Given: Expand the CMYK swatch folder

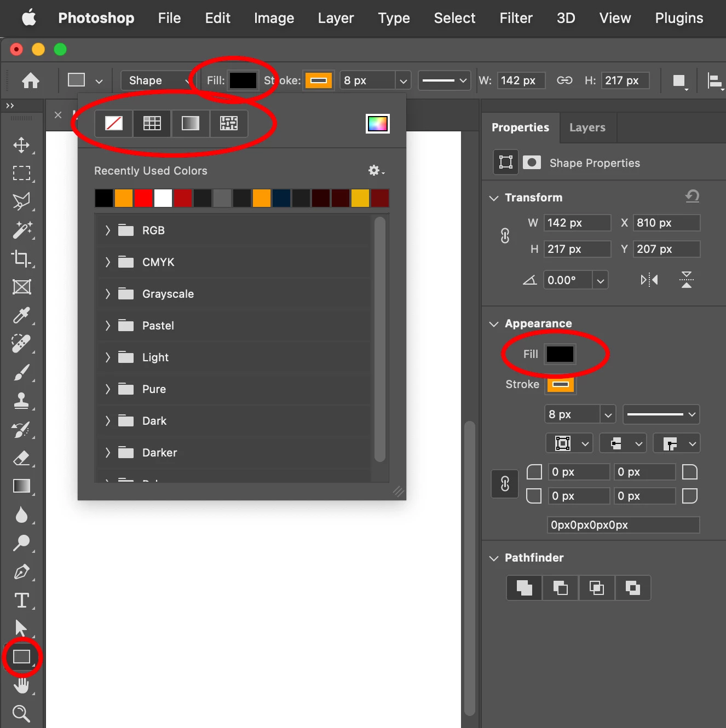Looking at the screenshot, I should pos(108,262).
